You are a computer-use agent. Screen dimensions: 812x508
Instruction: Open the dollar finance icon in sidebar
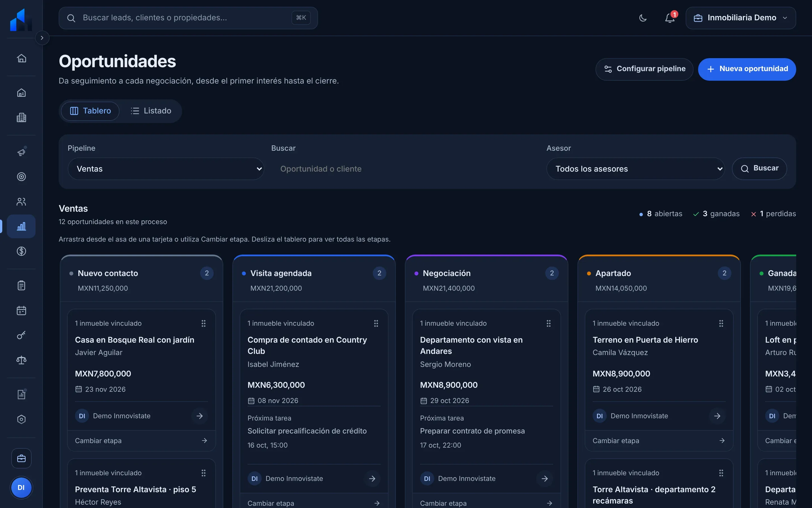click(x=21, y=251)
